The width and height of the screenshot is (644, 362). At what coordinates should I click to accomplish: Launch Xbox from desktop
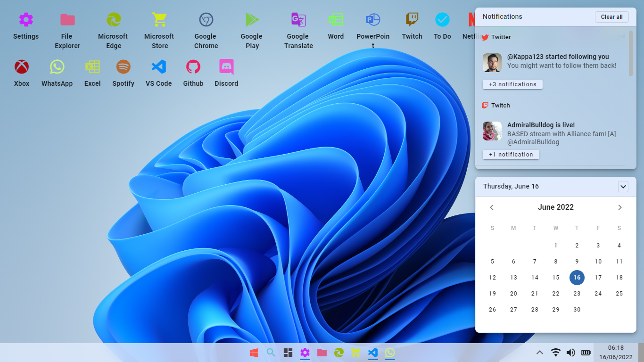(x=22, y=74)
